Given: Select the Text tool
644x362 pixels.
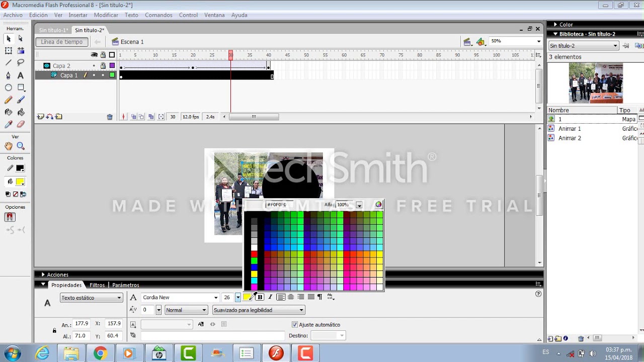Looking at the screenshot, I should coord(21,75).
